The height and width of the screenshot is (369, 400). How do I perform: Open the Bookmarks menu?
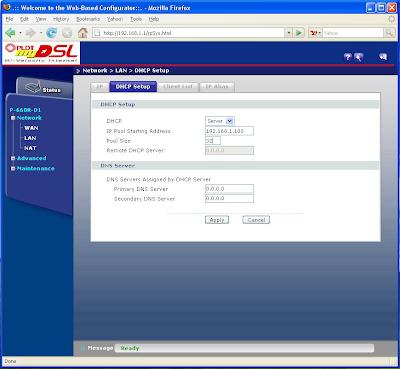pyautogui.click(x=88, y=19)
